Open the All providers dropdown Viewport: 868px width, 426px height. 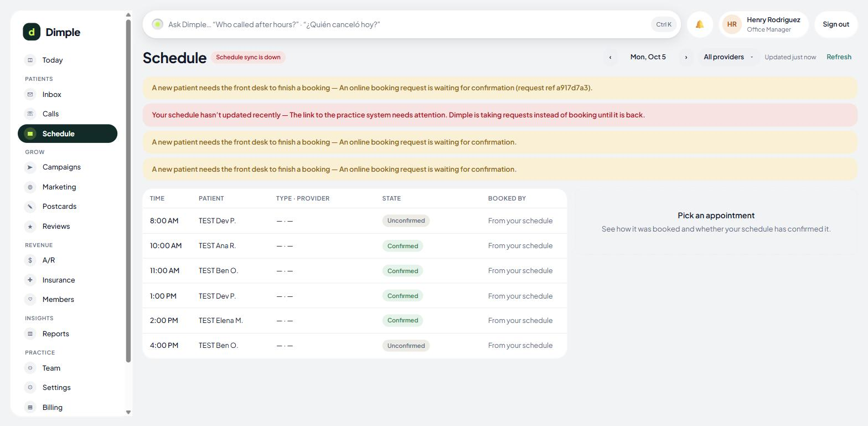point(728,57)
